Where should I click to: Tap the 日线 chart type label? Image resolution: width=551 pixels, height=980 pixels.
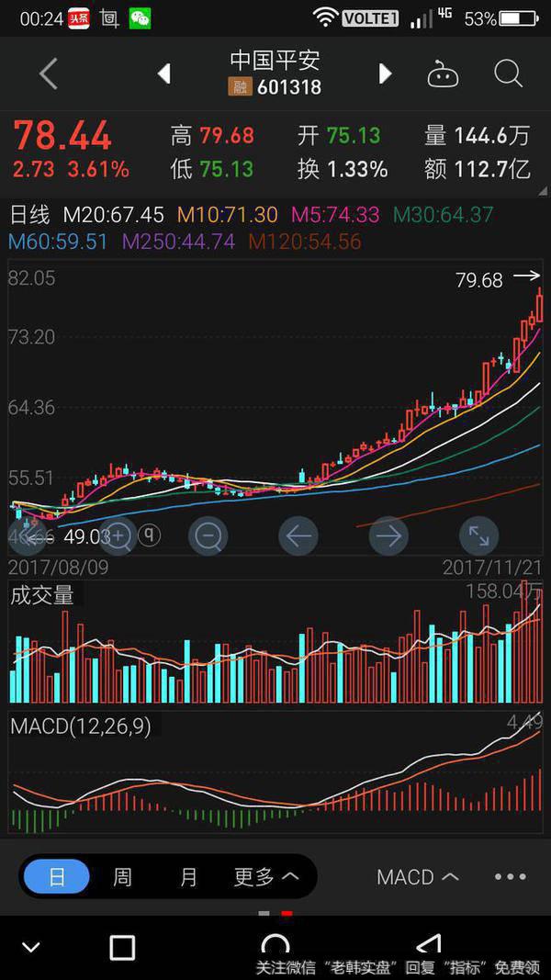point(29,215)
